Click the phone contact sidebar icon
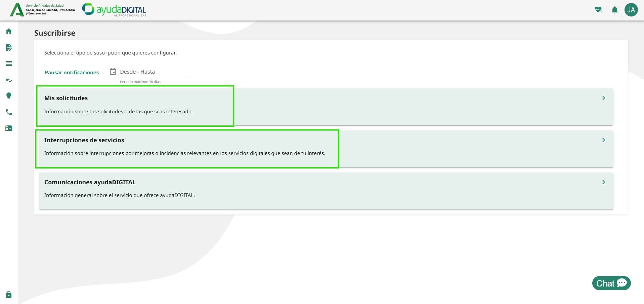Image resolution: width=644 pixels, height=304 pixels. tap(9, 112)
